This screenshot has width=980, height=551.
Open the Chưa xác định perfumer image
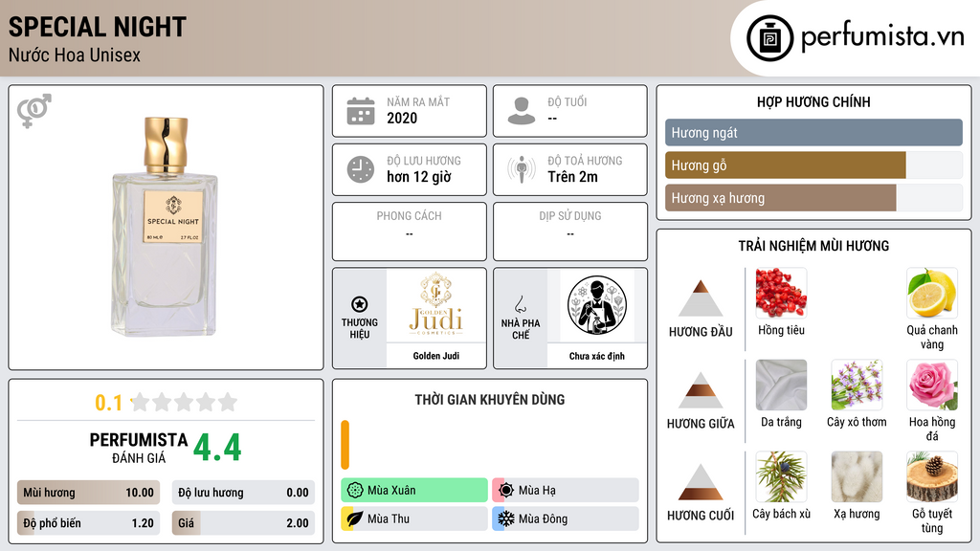597,305
